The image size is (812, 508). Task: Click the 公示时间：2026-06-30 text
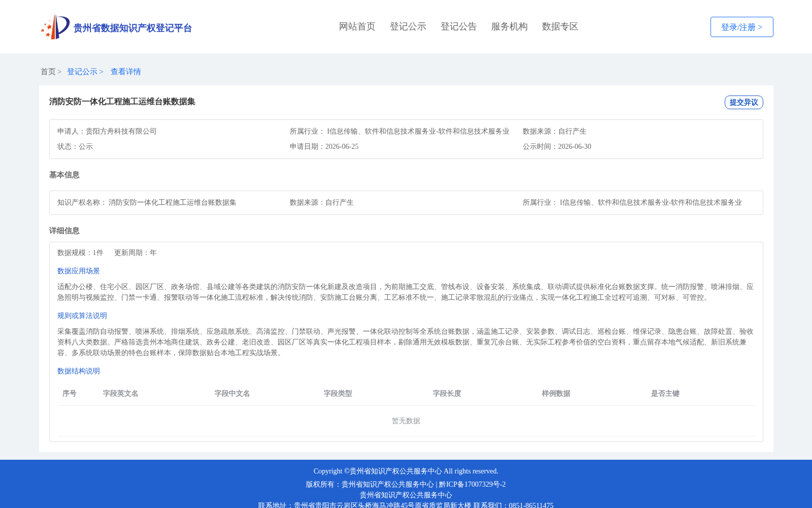point(557,146)
